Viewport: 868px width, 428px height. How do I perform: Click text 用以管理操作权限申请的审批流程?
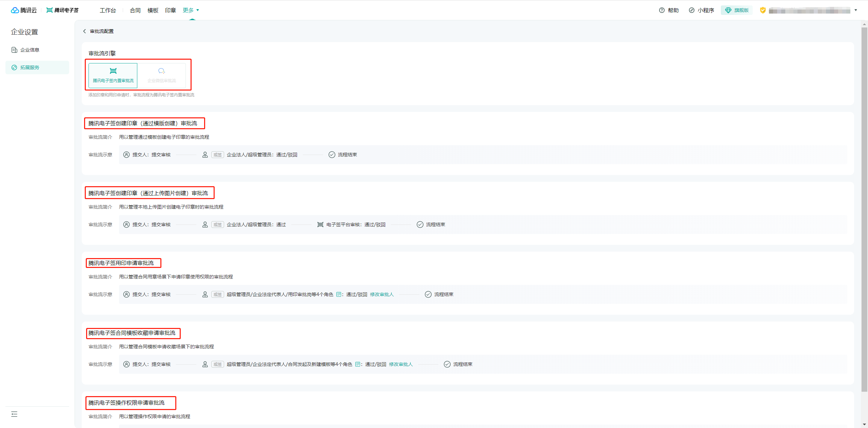pyautogui.click(x=155, y=416)
